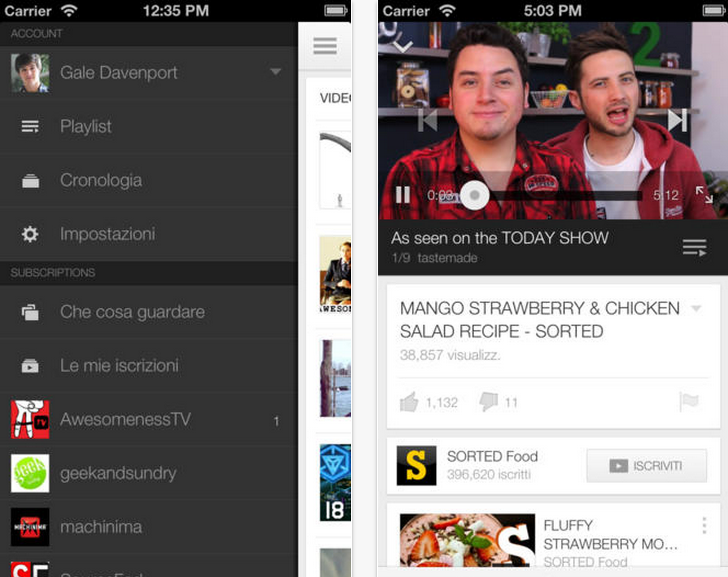
Task: Tap the machinima channel logo
Action: 30,527
